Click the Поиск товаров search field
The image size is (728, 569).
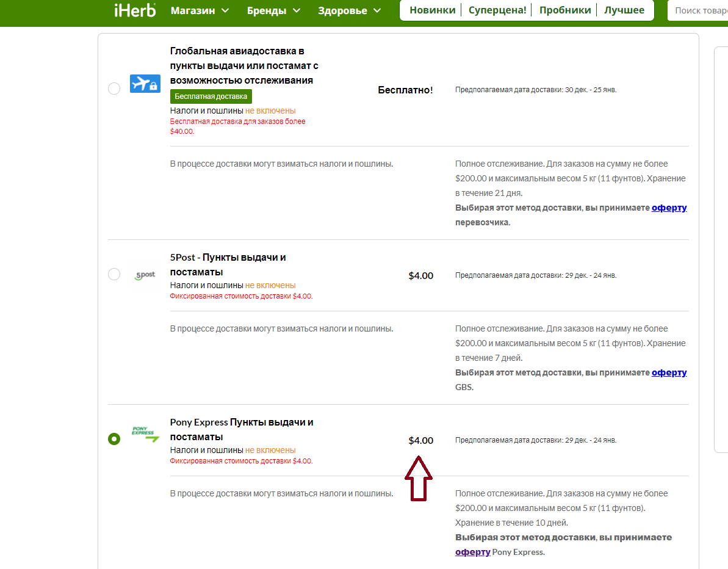coord(698,10)
